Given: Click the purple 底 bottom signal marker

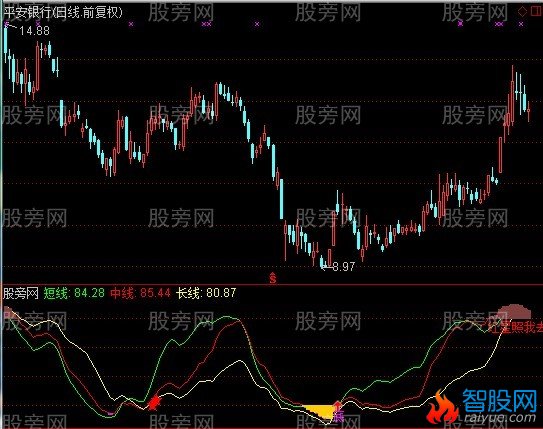Looking at the screenshot, I should [338, 416].
